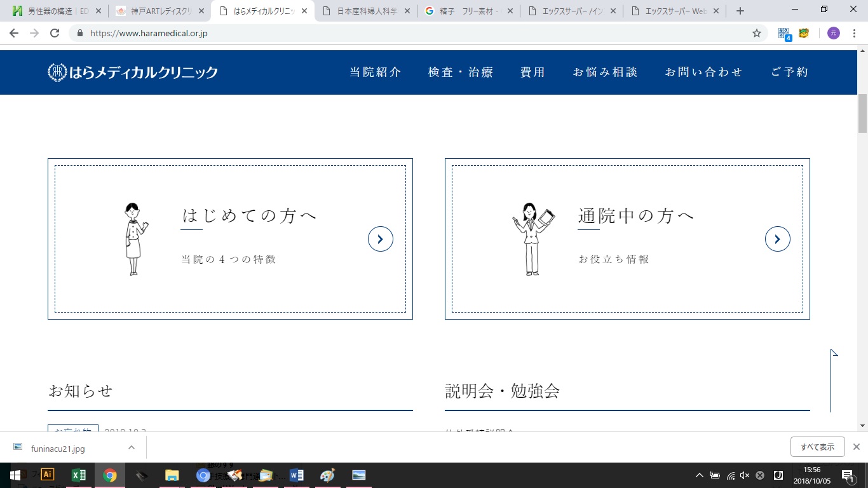Screen dimensions: 868x488
Task: Click the active Chrome taskbar icon
Action: 110,475
